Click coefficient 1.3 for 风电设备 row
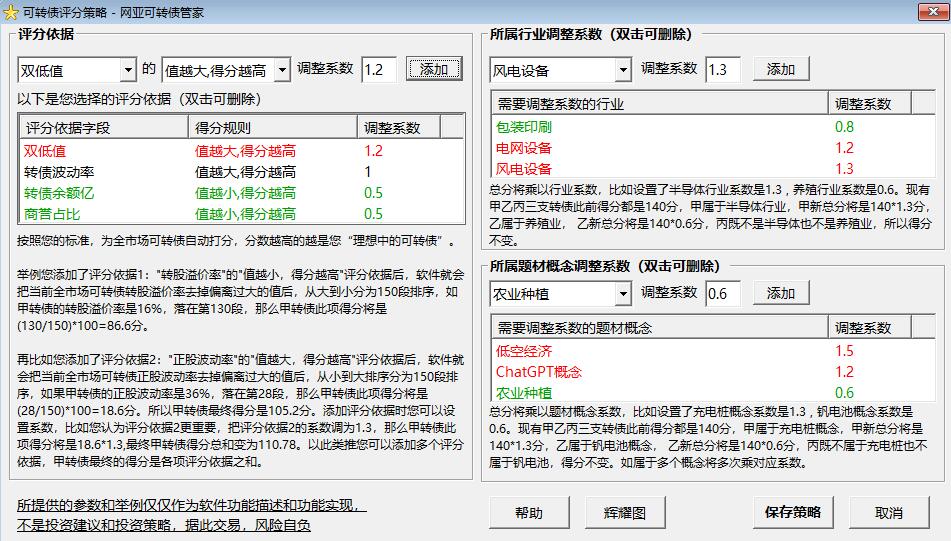Viewport: 951px width, 541px height. point(844,168)
